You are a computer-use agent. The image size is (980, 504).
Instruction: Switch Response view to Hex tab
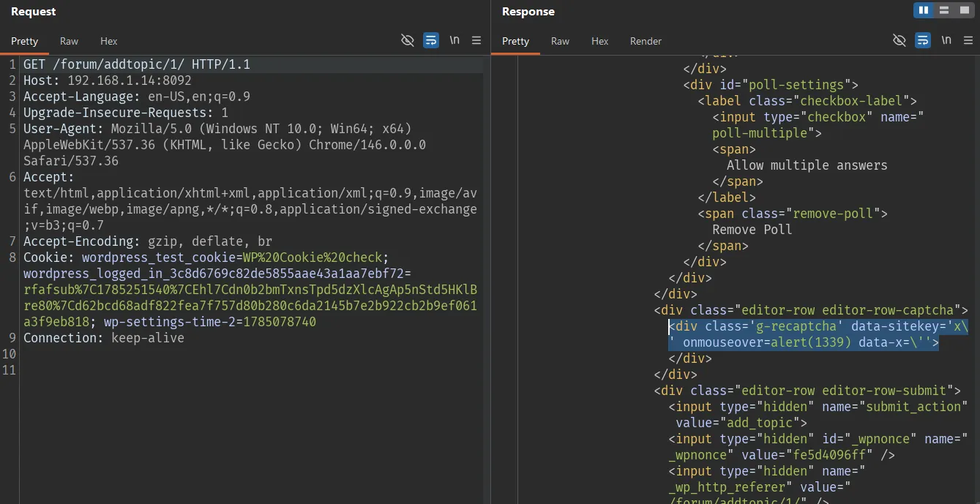600,41
